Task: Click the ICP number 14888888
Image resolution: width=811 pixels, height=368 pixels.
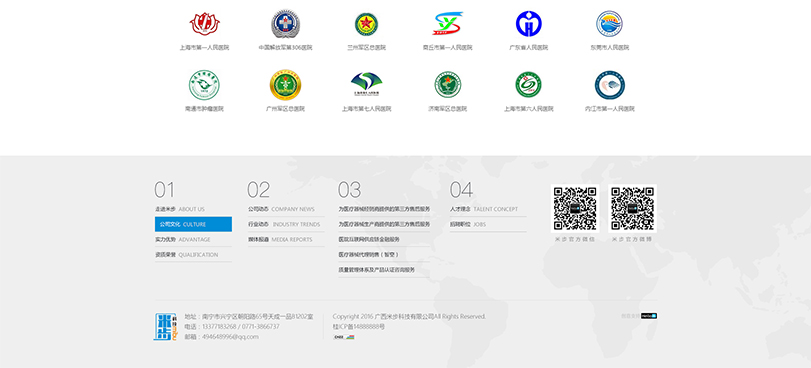Action: pyautogui.click(x=358, y=327)
